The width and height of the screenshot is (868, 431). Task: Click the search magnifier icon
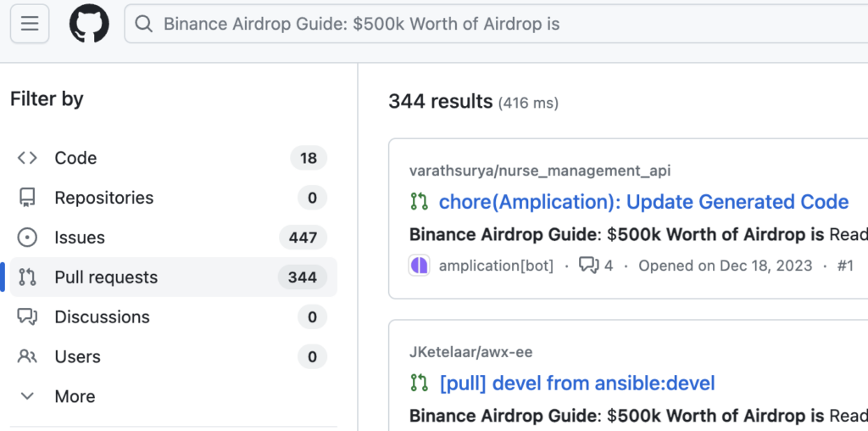pos(145,25)
